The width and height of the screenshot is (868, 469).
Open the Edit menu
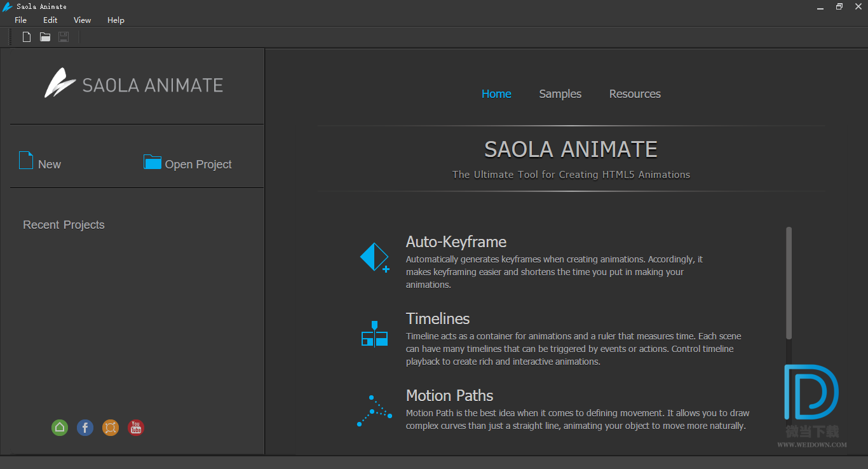click(x=50, y=20)
